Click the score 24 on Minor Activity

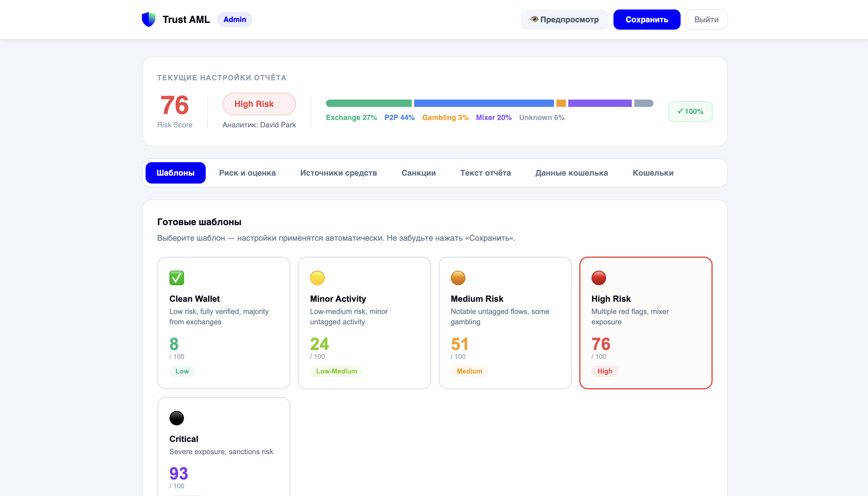coord(319,344)
